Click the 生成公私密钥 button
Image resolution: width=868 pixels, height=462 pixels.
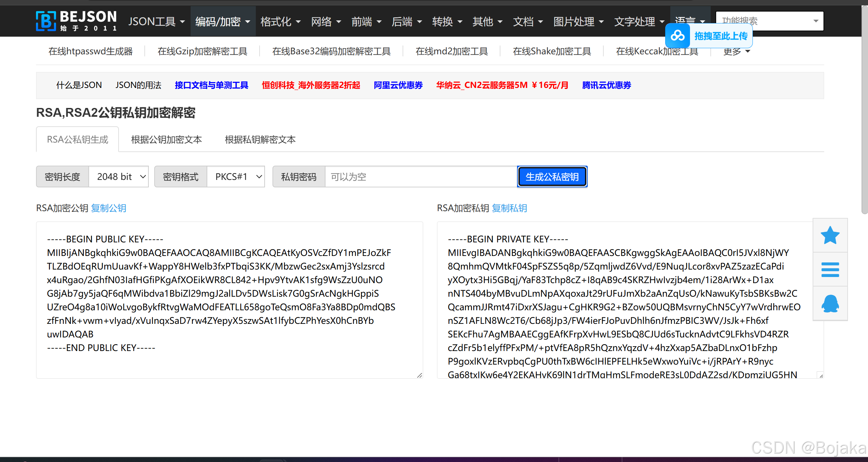552,177
